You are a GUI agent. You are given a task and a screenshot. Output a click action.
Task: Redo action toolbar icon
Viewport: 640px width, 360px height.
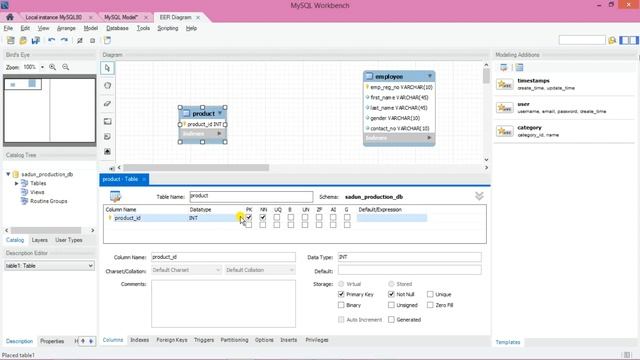(x=64, y=40)
